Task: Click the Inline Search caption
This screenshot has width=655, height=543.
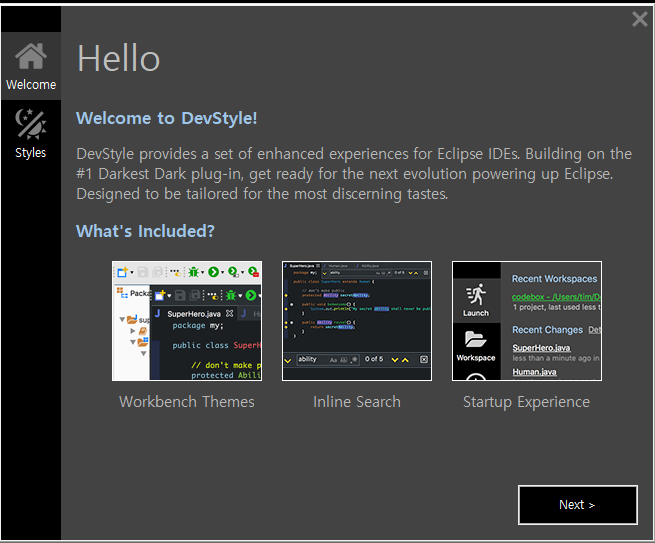Action: tap(357, 402)
